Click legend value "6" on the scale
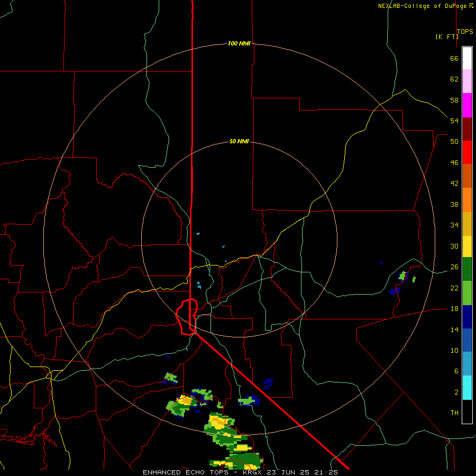This screenshot has width=476, height=476. [456, 371]
